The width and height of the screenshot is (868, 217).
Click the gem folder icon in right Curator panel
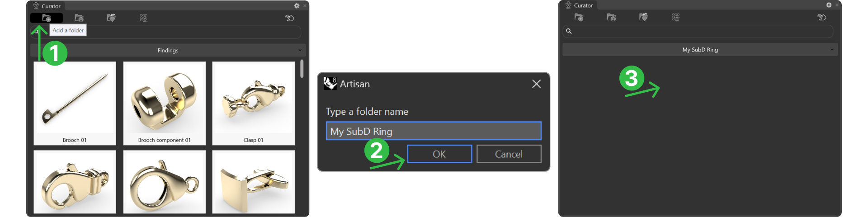643,17
